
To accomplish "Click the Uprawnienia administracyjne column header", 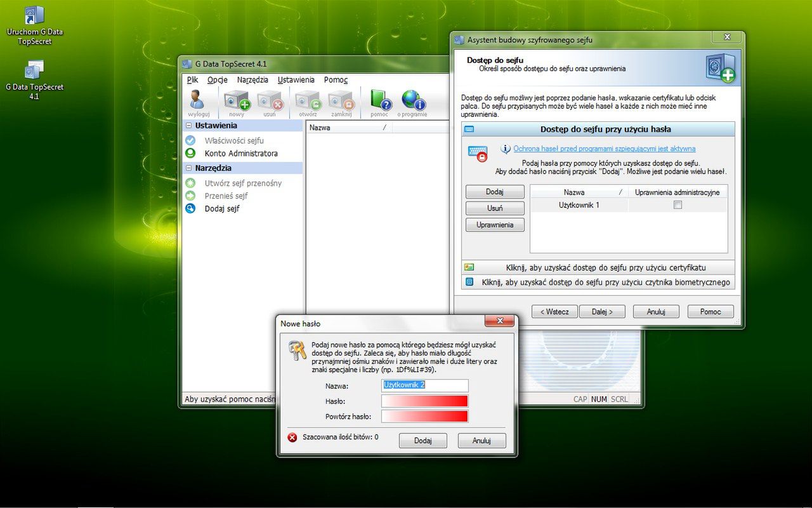I will (x=678, y=192).
